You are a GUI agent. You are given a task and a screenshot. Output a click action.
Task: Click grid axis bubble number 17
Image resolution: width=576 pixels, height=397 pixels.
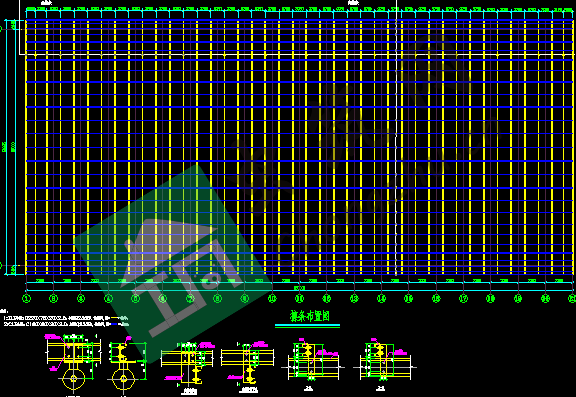coord(464,299)
